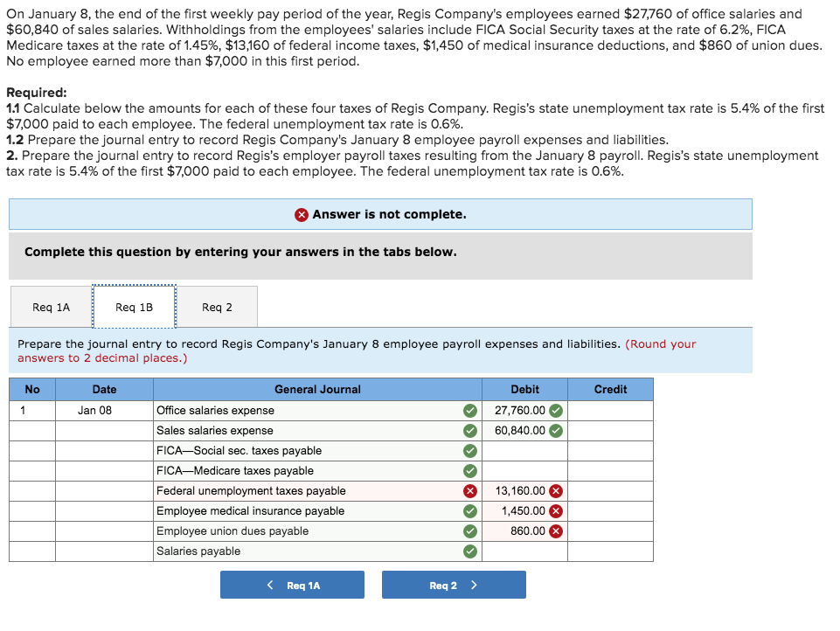The height and width of the screenshot is (631, 840).
Task: Click checkmark next to Employee medical insurance payable
Action: coord(469,510)
